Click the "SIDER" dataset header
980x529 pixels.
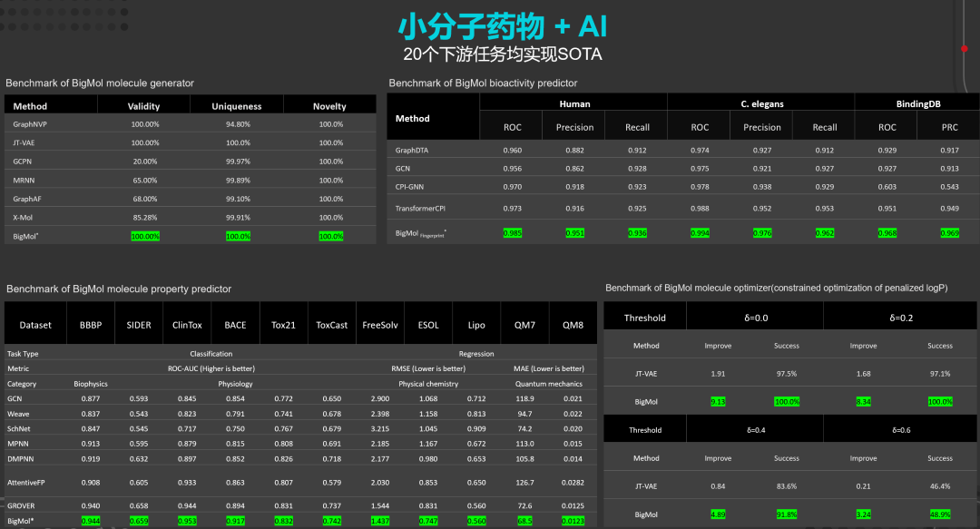click(x=139, y=325)
